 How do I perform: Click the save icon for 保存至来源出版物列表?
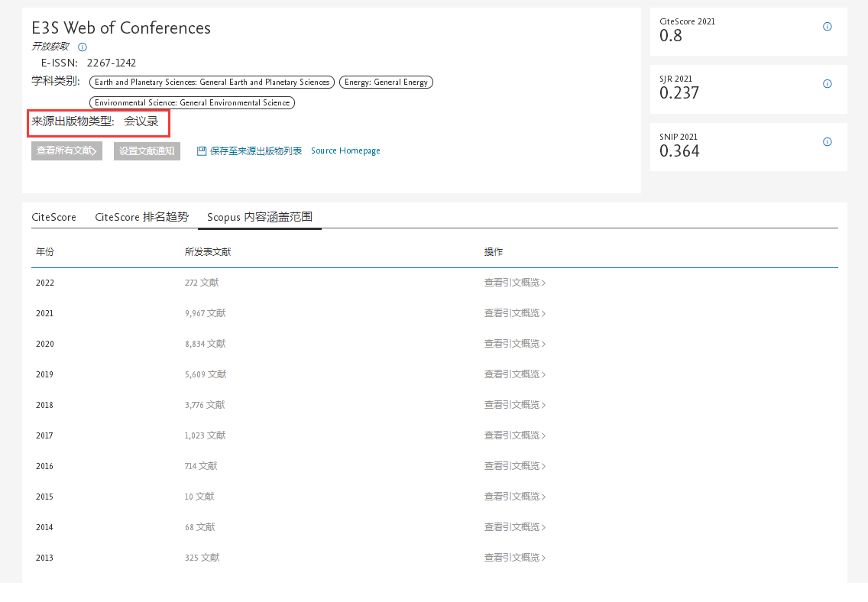click(201, 150)
